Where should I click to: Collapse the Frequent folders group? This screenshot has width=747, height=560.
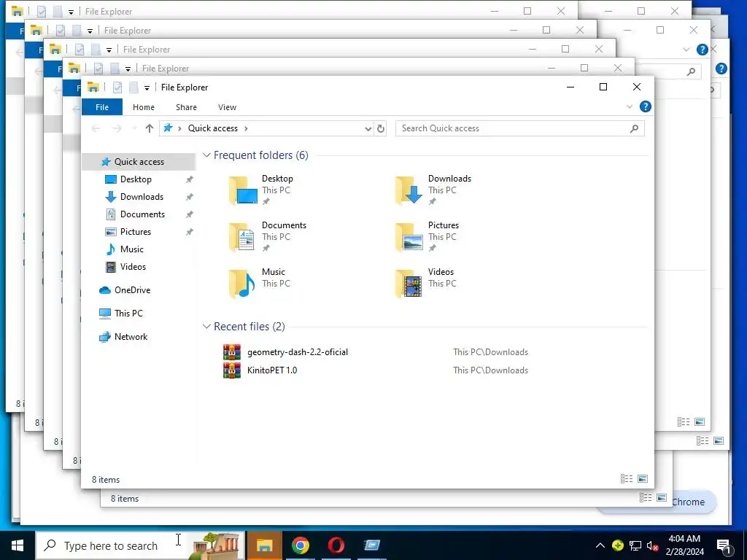pos(206,155)
